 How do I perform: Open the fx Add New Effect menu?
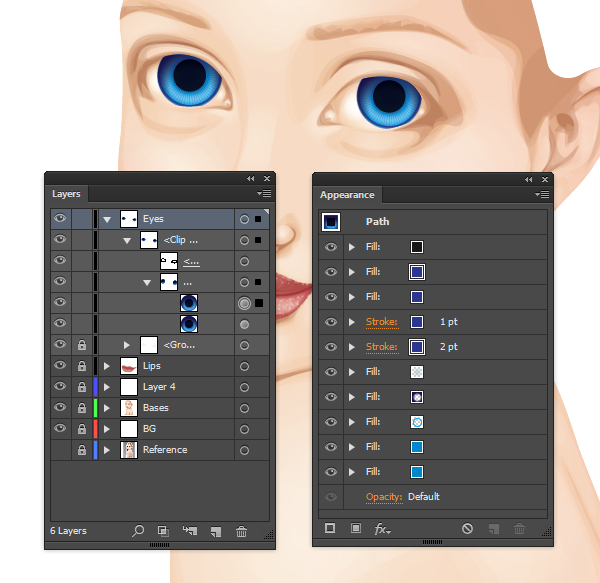[382, 529]
